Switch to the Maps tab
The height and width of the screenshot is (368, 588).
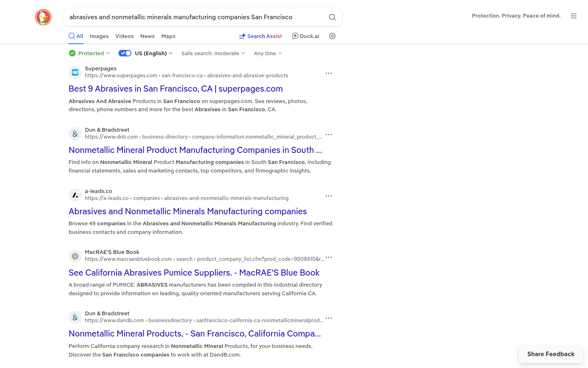[168, 36]
